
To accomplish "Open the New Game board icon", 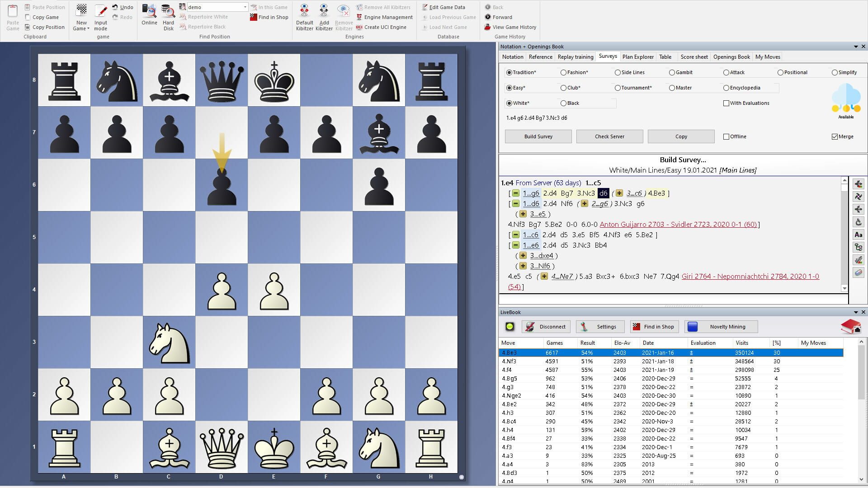I will pyautogui.click(x=81, y=11).
